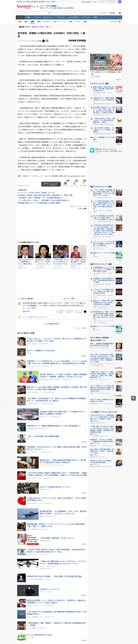Click もっと見る(997件) comments button
138x644 pixels.
(52, 324)
